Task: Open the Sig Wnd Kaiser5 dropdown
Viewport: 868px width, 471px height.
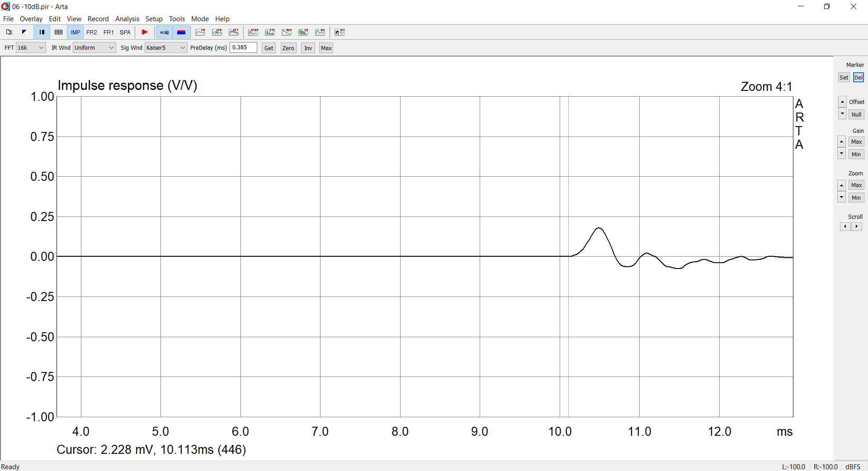Action: (x=165, y=47)
